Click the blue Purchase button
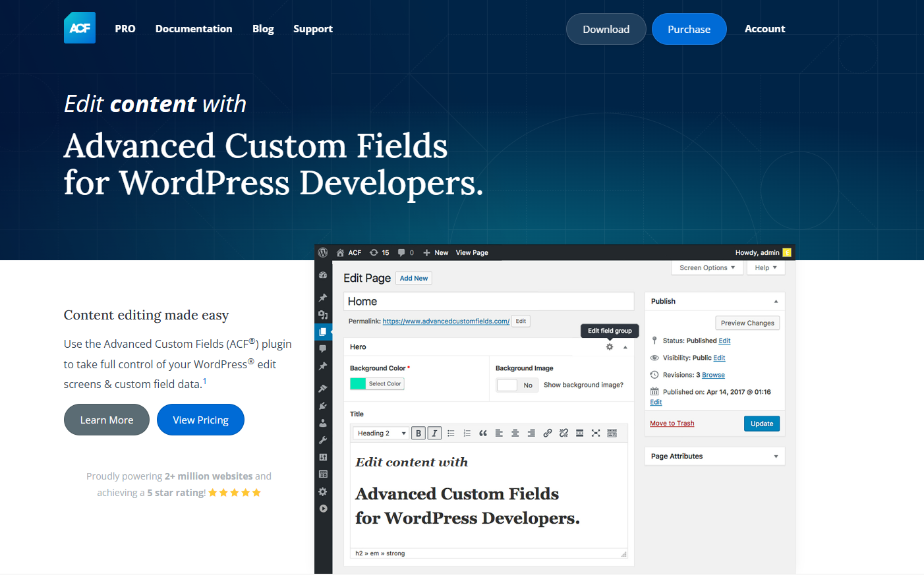 [689, 29]
